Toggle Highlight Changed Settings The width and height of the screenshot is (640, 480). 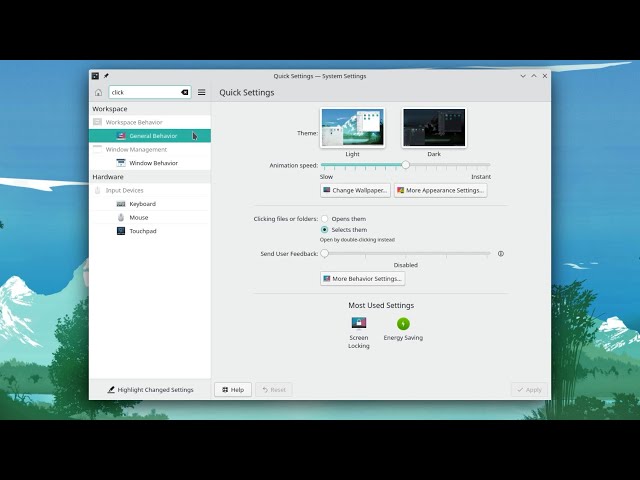click(x=151, y=390)
